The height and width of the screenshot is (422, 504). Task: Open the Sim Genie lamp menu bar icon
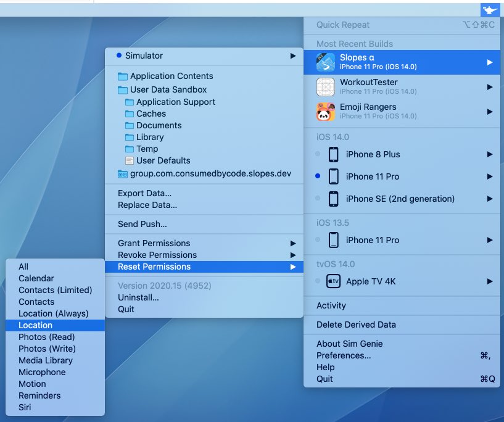[x=490, y=10]
